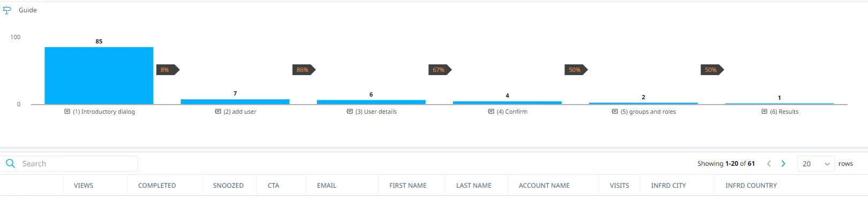Click the groups and roles step icon
This screenshot has width=868, height=199.
[615, 112]
